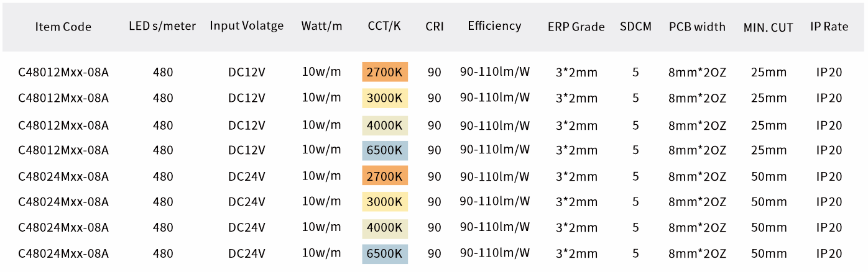Click the blue 6500K swatch in the DC12V row
This screenshot has width=868, height=272.
(385, 150)
